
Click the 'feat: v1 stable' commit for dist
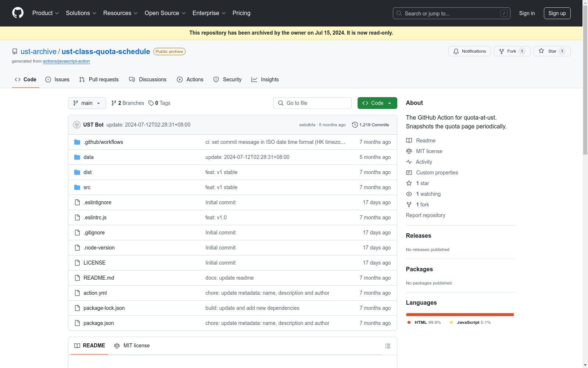[221, 172]
